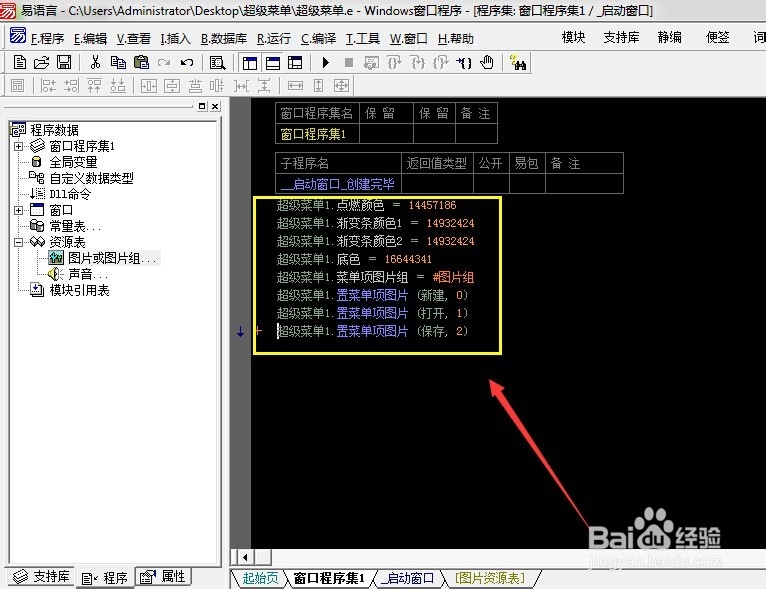
Task: Select 自定义数据类型 in the tree
Action: coord(91,178)
